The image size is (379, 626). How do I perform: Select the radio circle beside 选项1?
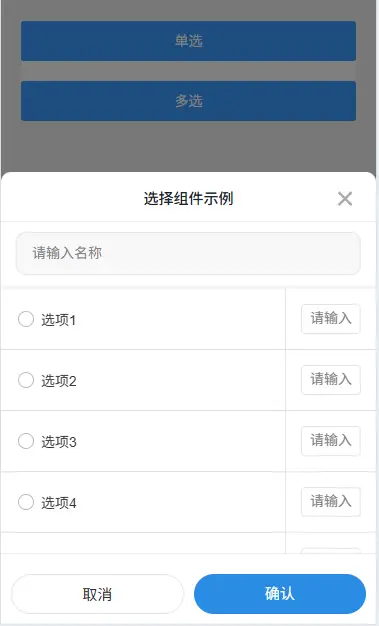click(26, 319)
